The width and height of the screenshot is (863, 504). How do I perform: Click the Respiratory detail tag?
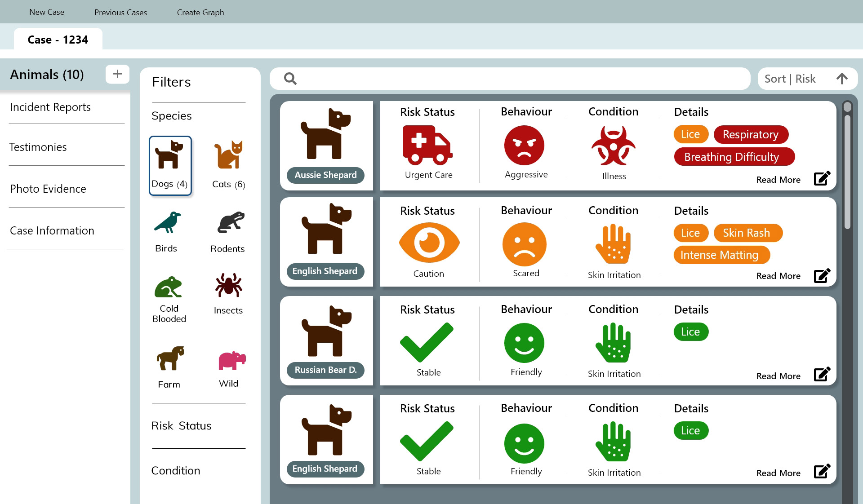coord(751,134)
